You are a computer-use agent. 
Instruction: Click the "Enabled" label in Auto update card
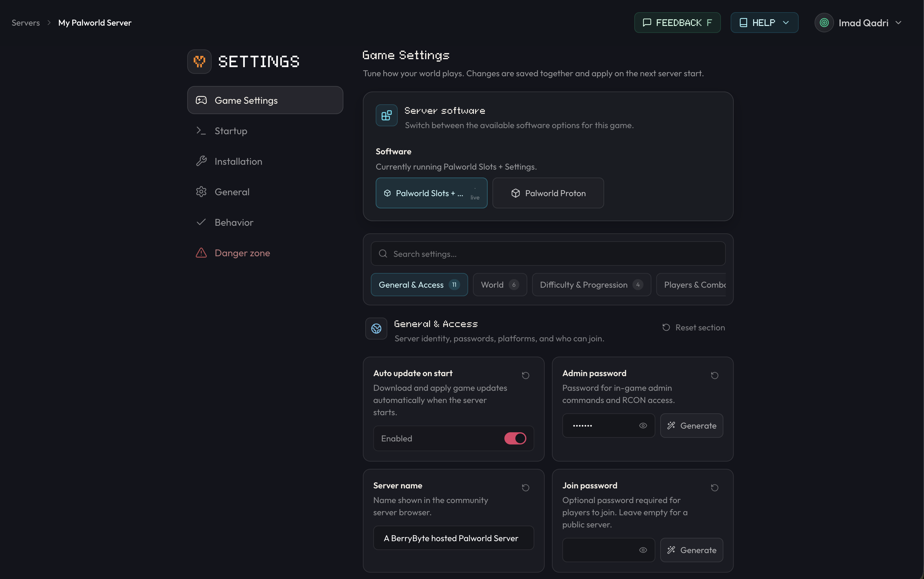coord(396,438)
